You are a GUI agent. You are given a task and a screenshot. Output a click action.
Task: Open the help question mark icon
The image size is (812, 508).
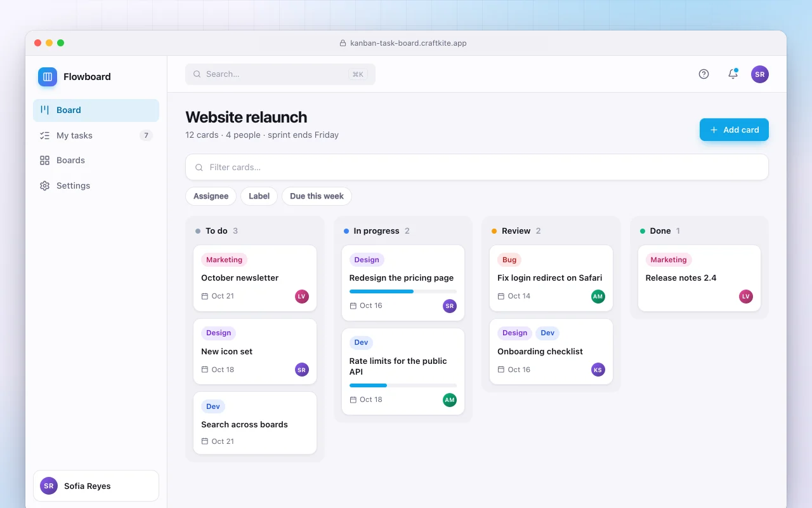[x=704, y=74]
